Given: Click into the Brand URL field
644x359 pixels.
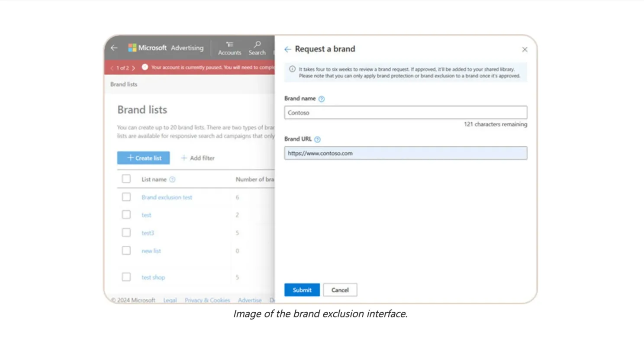Looking at the screenshot, I should tap(406, 153).
